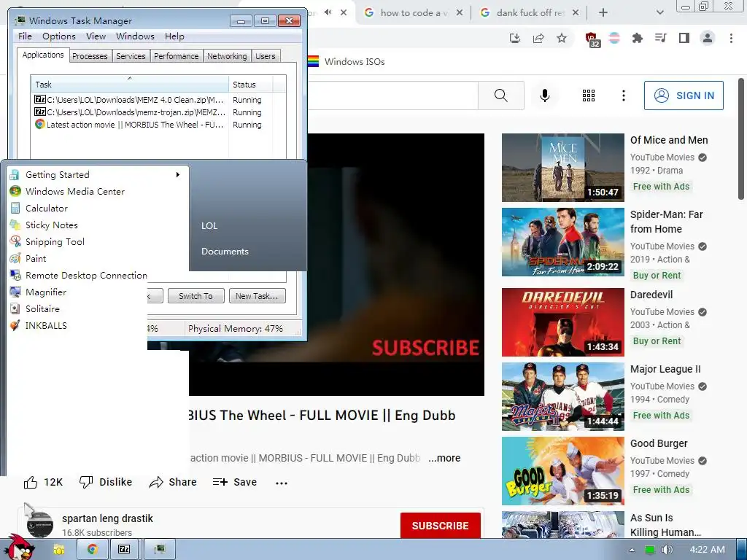
Task: Open Task Manager Help menu
Action: pos(174,36)
